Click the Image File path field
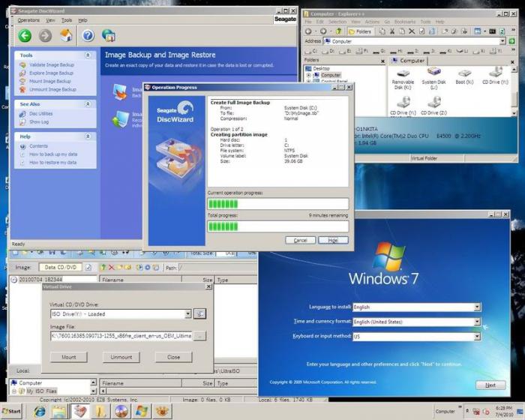The image size is (525, 420). (121, 335)
